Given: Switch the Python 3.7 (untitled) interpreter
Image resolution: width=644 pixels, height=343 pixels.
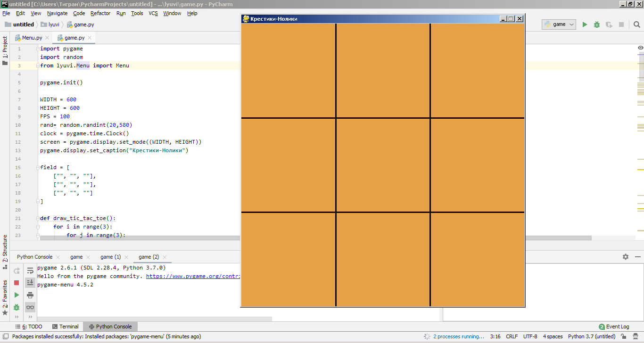Looking at the screenshot, I should pos(591,336).
